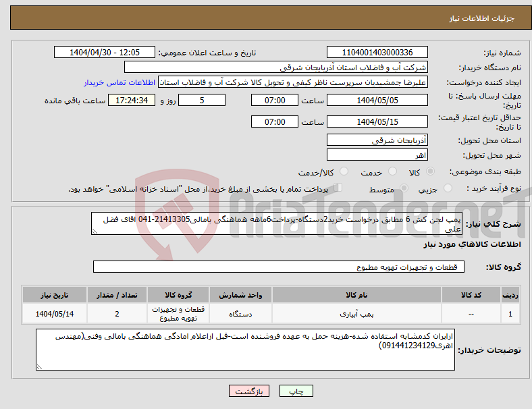Open the اطلاعات تماس خریدار link
Image resolution: width=532 pixels, height=409 pixels.
point(119,82)
